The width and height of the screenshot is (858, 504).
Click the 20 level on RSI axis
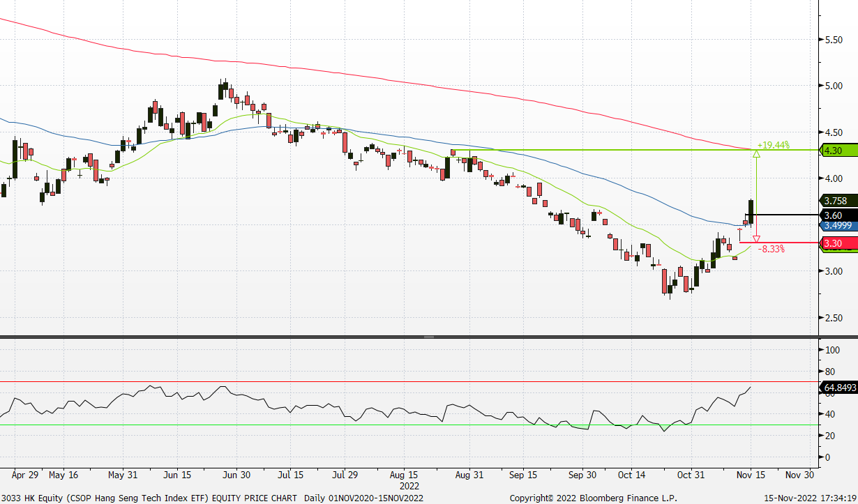pyautogui.click(x=829, y=436)
